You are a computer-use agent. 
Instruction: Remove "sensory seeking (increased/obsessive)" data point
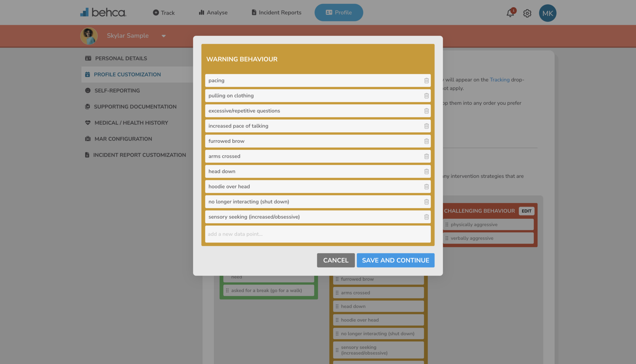tap(426, 217)
